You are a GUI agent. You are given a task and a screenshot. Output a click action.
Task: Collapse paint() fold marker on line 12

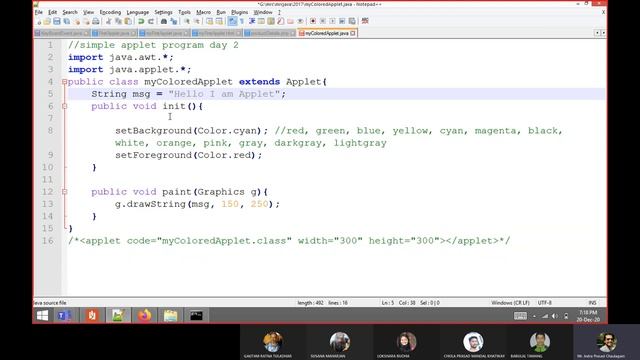pyautogui.click(x=64, y=192)
